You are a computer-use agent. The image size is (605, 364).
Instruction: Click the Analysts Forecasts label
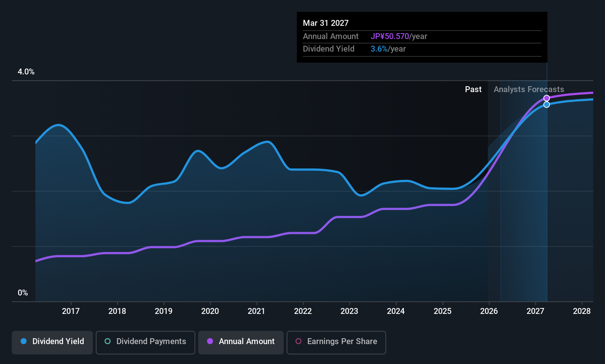529,90
